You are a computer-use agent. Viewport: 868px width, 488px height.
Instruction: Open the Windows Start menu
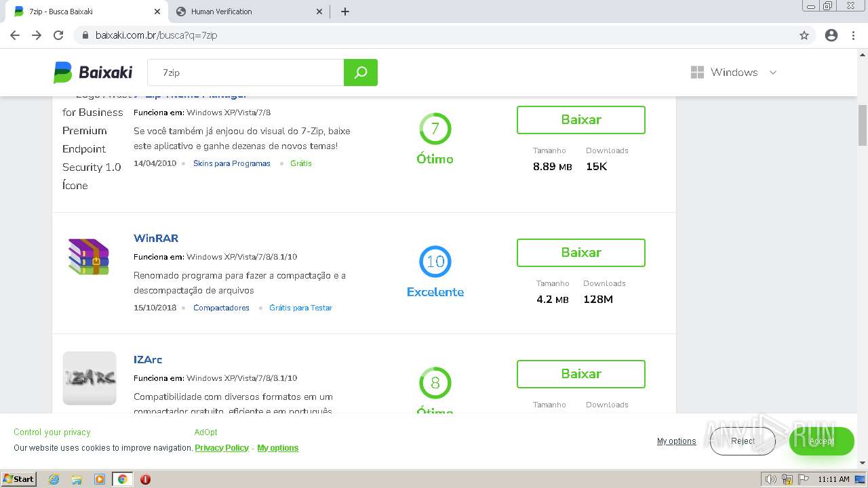19,479
